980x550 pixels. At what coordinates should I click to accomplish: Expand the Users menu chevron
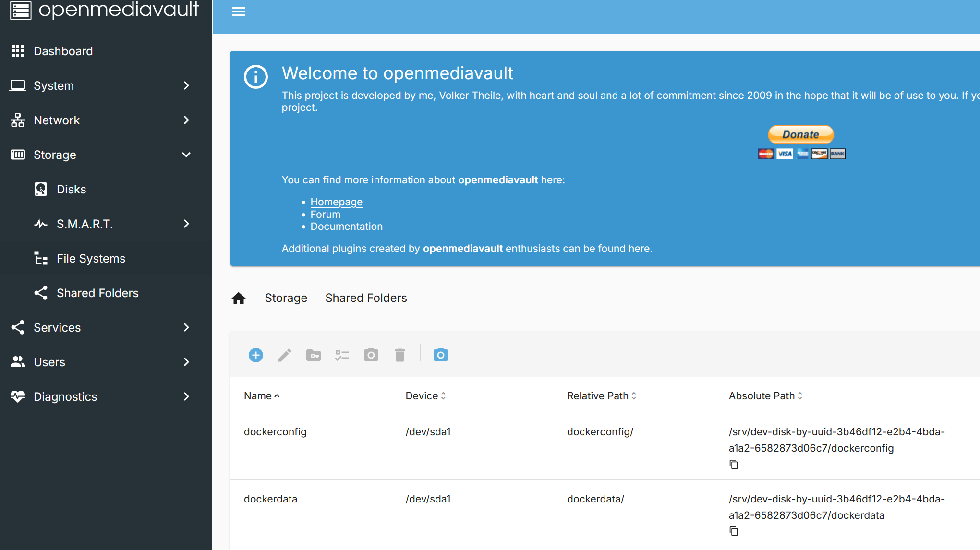(186, 362)
